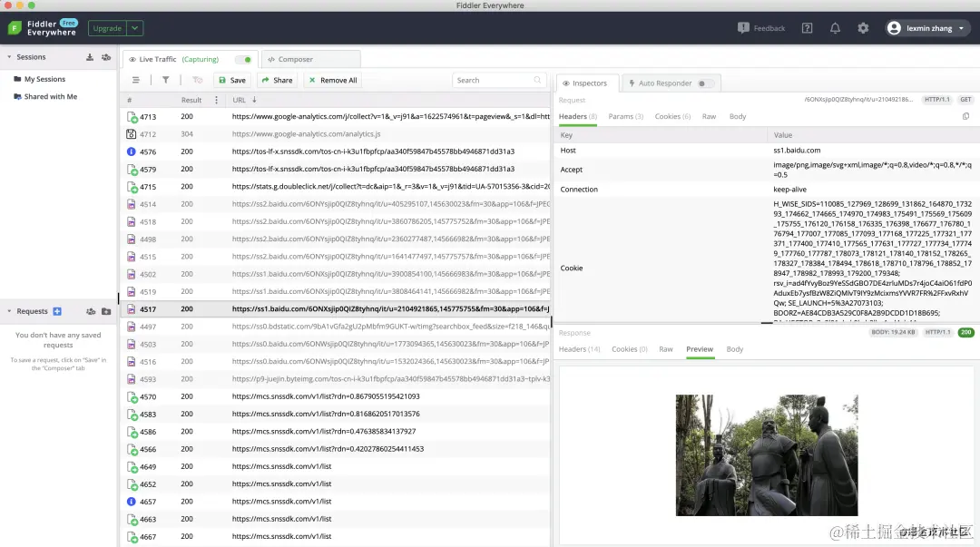Click the URL column sort arrow
The width and height of the screenshot is (980, 547).
coord(254,100)
